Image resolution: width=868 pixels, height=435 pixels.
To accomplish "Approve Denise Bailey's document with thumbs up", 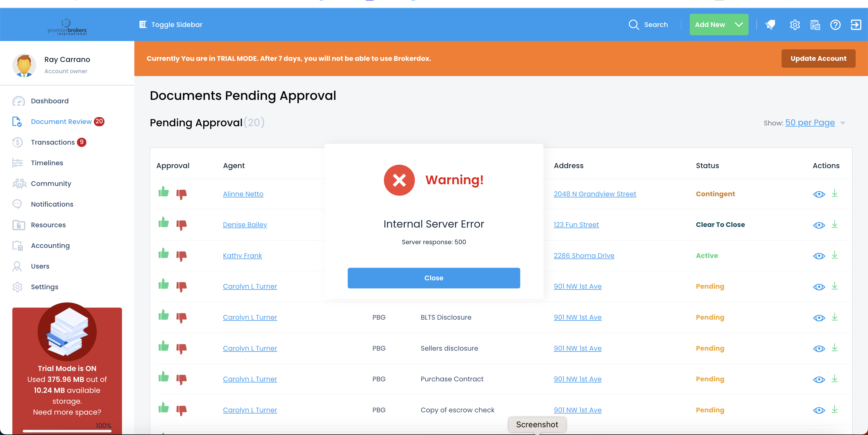I will [163, 223].
